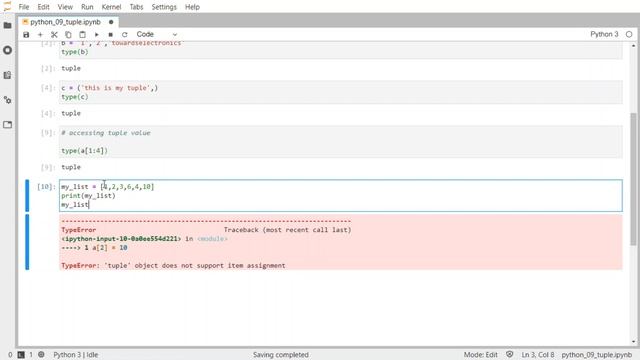Click the c = ('this is my tuple',) cell
Viewport: 640px width, 360px height.
pyautogui.click(x=341, y=92)
